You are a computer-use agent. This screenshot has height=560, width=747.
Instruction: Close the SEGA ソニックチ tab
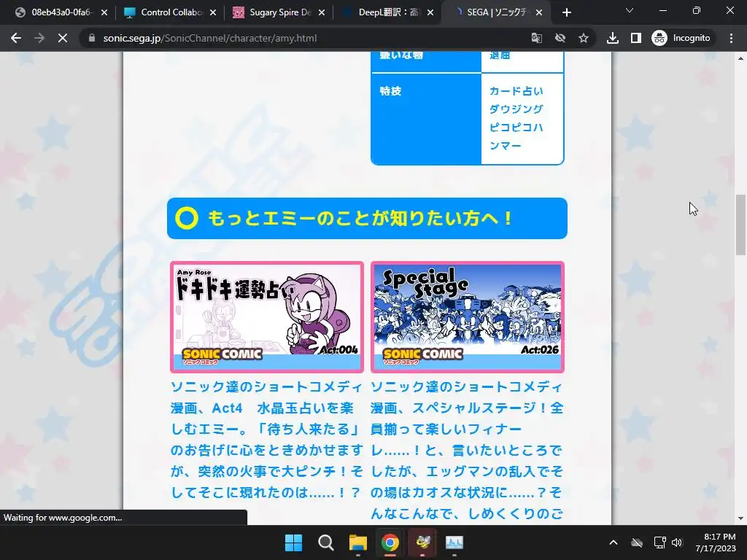(x=539, y=12)
